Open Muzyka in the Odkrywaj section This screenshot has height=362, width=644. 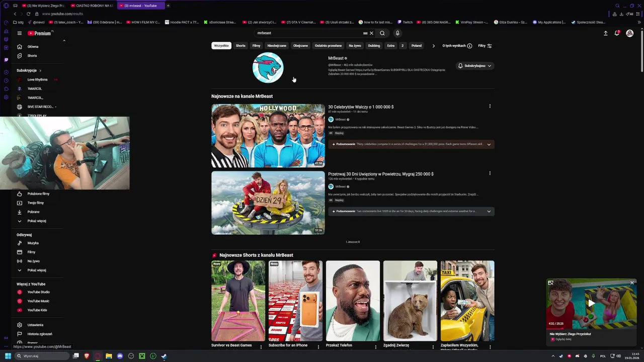click(x=33, y=243)
